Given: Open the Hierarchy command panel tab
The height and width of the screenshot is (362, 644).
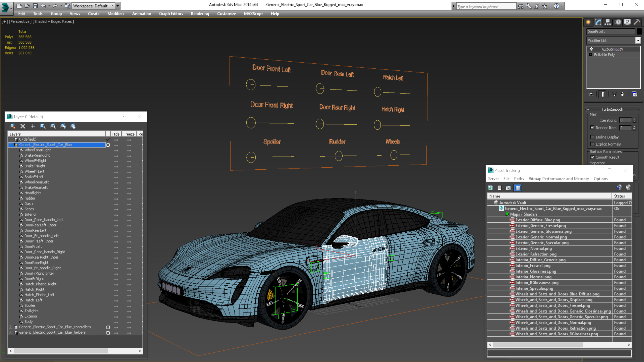Looking at the screenshot, I should coord(608,22).
